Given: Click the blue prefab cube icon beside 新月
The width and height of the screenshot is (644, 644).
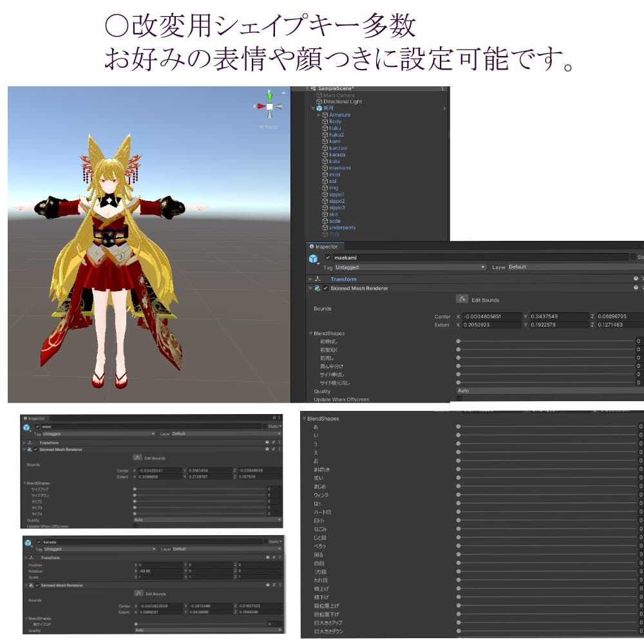Looking at the screenshot, I should (319, 108).
